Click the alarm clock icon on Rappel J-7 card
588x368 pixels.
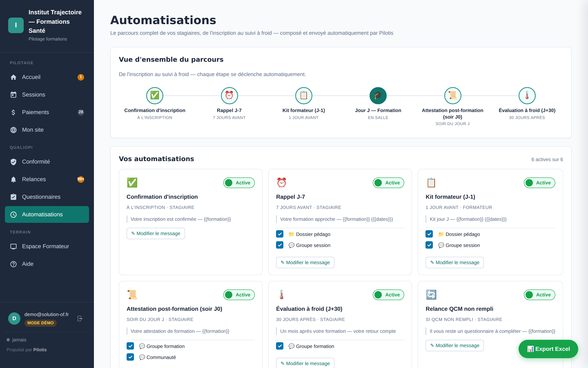pos(282,183)
